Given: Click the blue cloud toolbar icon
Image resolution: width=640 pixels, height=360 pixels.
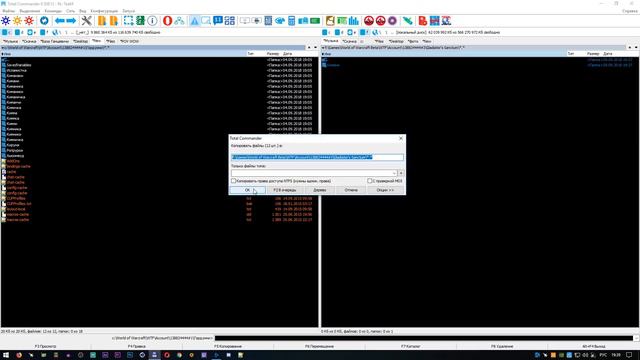Looking at the screenshot, I should click(280, 20).
